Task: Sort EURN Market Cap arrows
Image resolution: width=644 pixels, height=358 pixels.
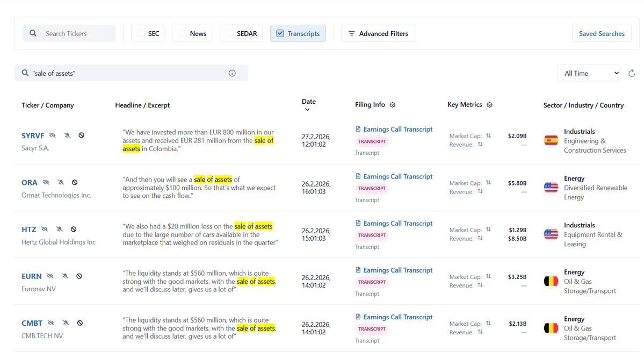Action: pos(488,276)
